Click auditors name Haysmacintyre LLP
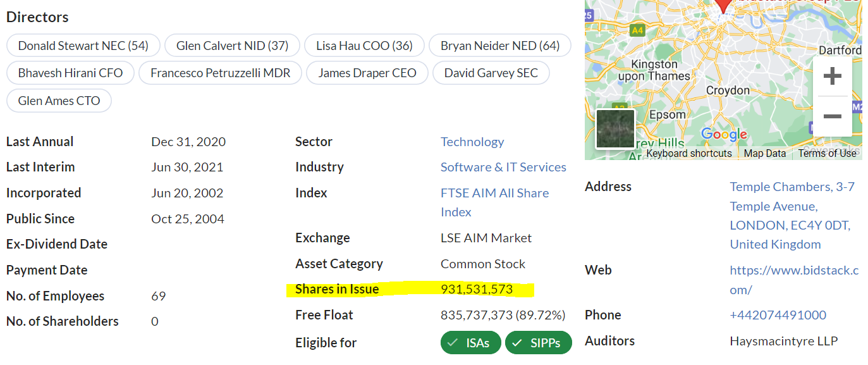 tap(783, 341)
